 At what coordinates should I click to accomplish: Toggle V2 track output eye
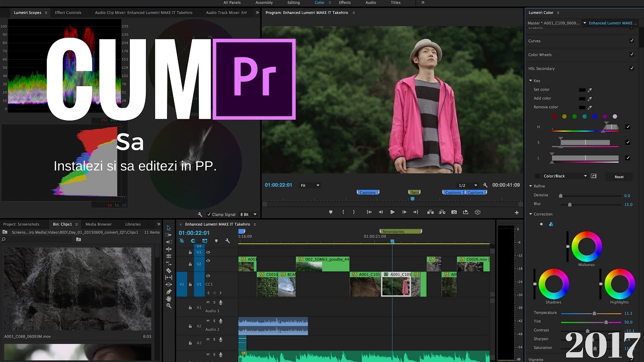click(208, 260)
